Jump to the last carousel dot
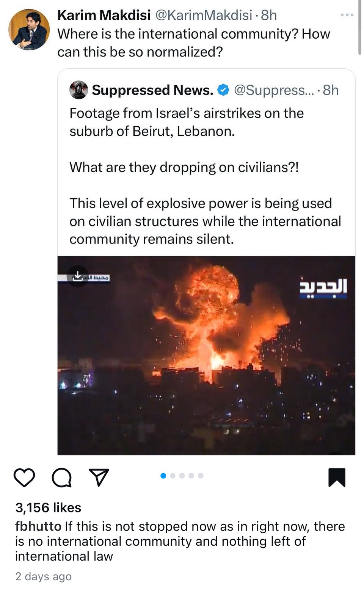 [201, 476]
